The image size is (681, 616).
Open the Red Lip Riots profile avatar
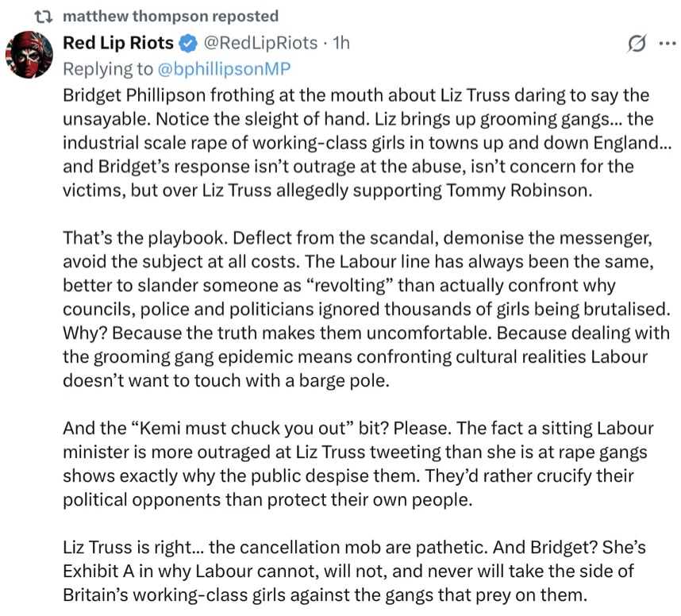coord(29,55)
